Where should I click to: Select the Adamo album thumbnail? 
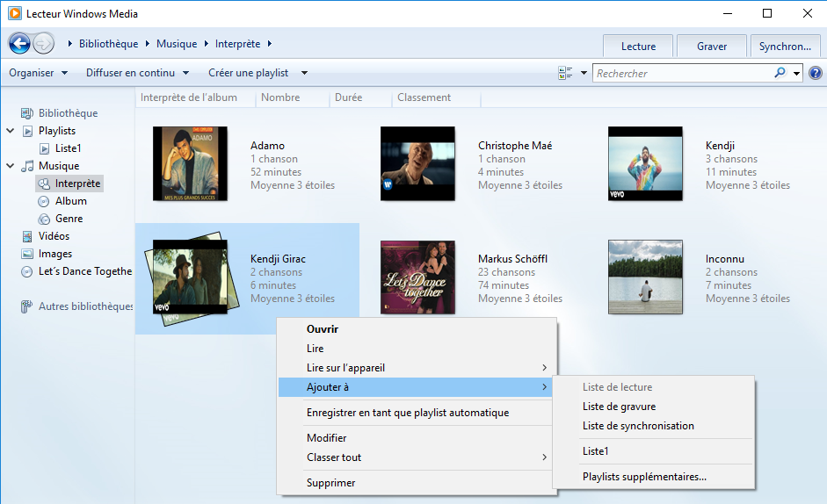tap(191, 163)
